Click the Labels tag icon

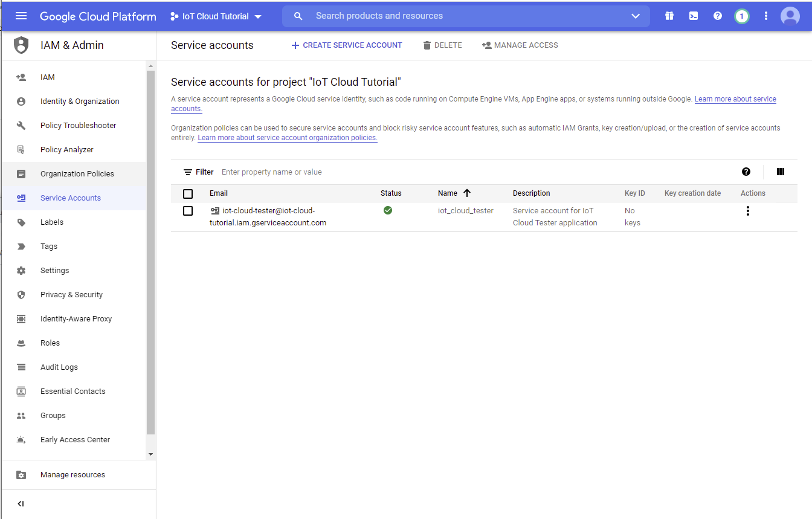[x=21, y=222]
